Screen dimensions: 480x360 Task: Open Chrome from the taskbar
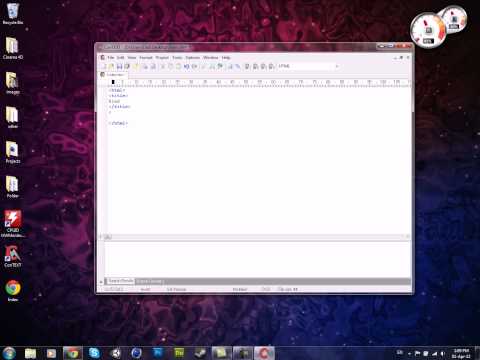click(x=73, y=353)
